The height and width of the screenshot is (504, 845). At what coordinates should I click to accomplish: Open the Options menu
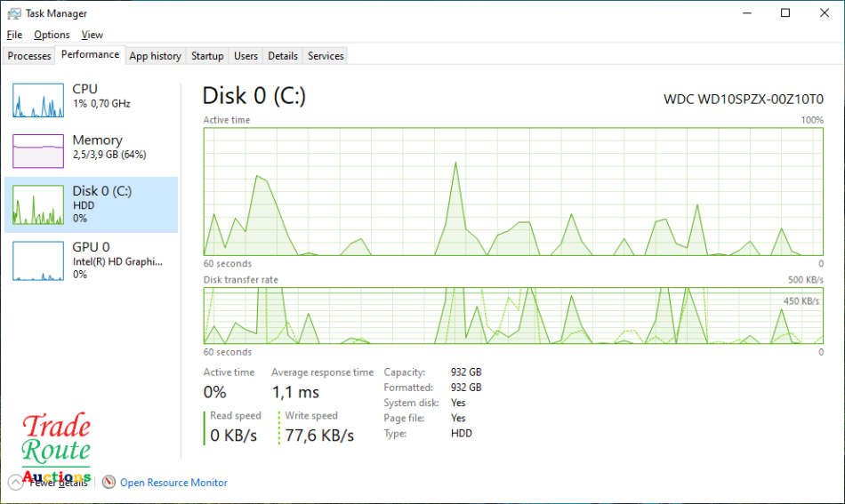click(x=52, y=35)
